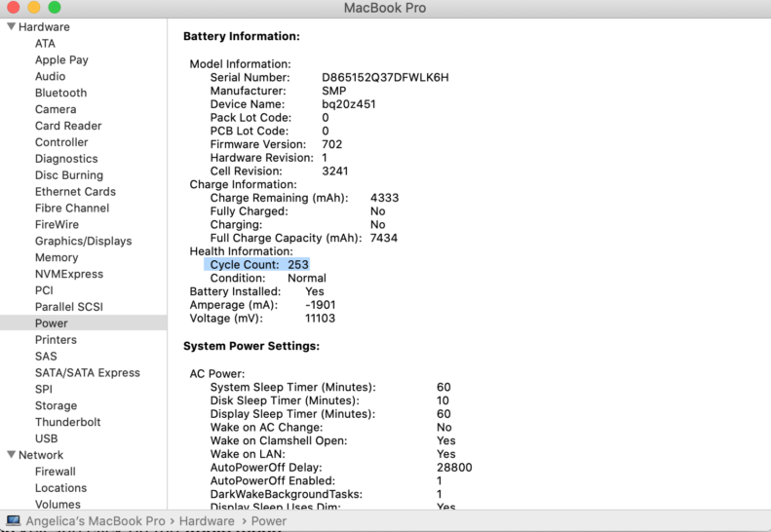The width and height of the screenshot is (771, 532).
Task: Open Graphics/Displays entry
Action: 84,241
